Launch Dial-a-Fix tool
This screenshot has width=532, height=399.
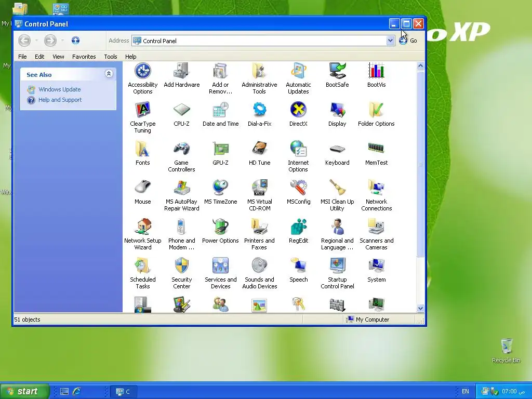[x=259, y=114]
